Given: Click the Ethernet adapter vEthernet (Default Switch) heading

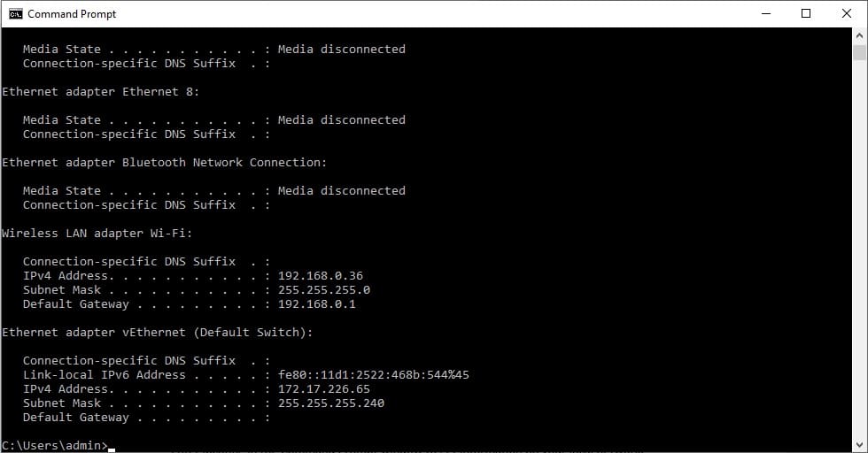Looking at the screenshot, I should tap(158, 332).
